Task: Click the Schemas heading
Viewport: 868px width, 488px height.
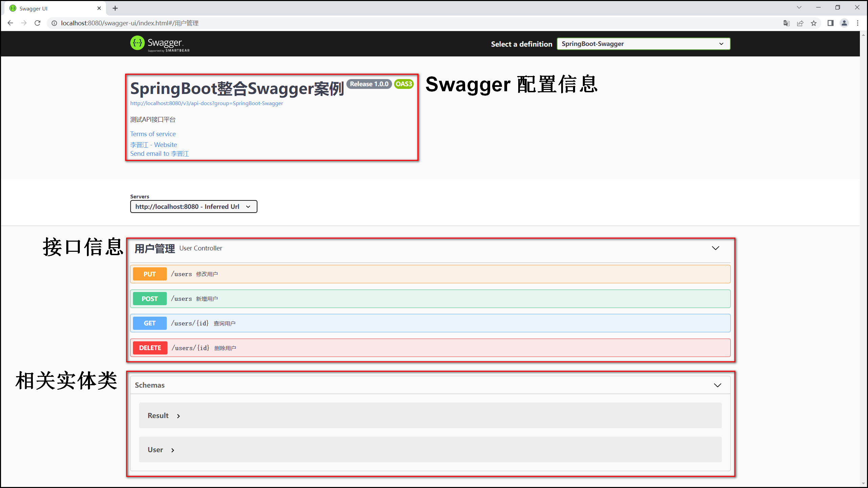Action: tap(150, 385)
